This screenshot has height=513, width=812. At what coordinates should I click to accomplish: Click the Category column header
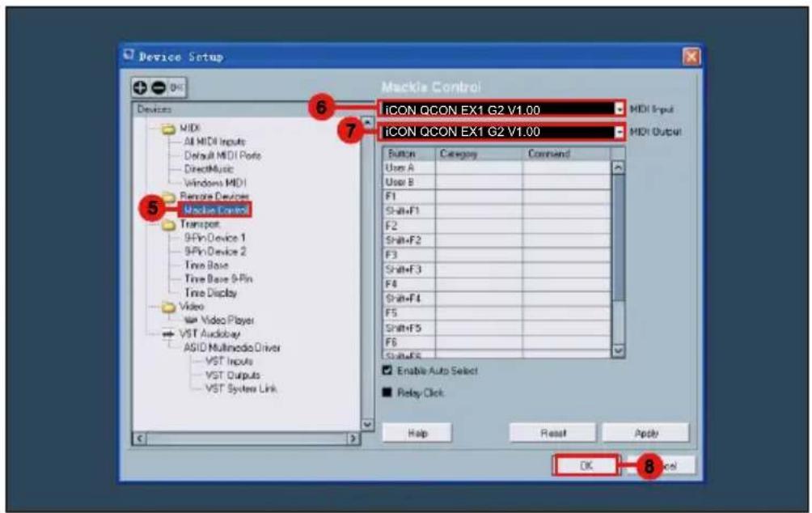click(x=479, y=154)
